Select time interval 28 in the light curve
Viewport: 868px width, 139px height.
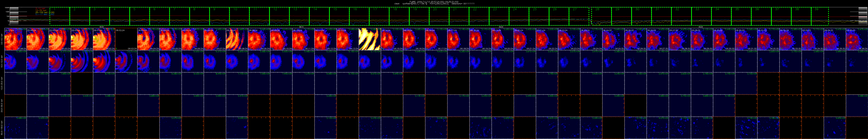[601, 16]
